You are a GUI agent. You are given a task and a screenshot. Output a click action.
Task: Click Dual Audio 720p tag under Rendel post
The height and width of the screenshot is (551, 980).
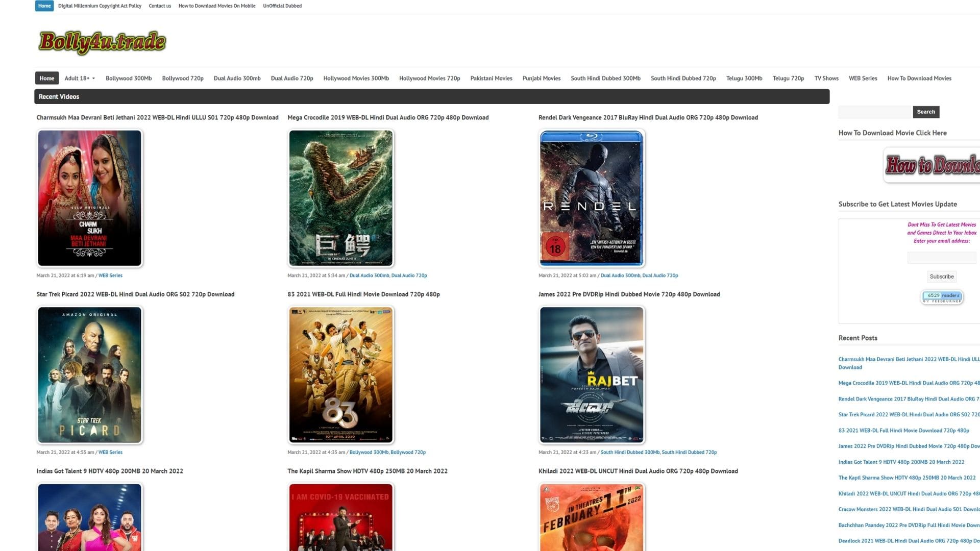pos(660,275)
